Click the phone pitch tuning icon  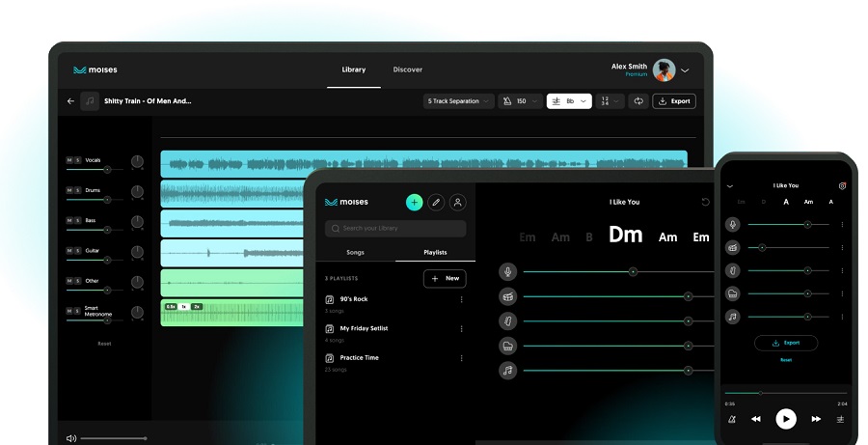[840, 420]
